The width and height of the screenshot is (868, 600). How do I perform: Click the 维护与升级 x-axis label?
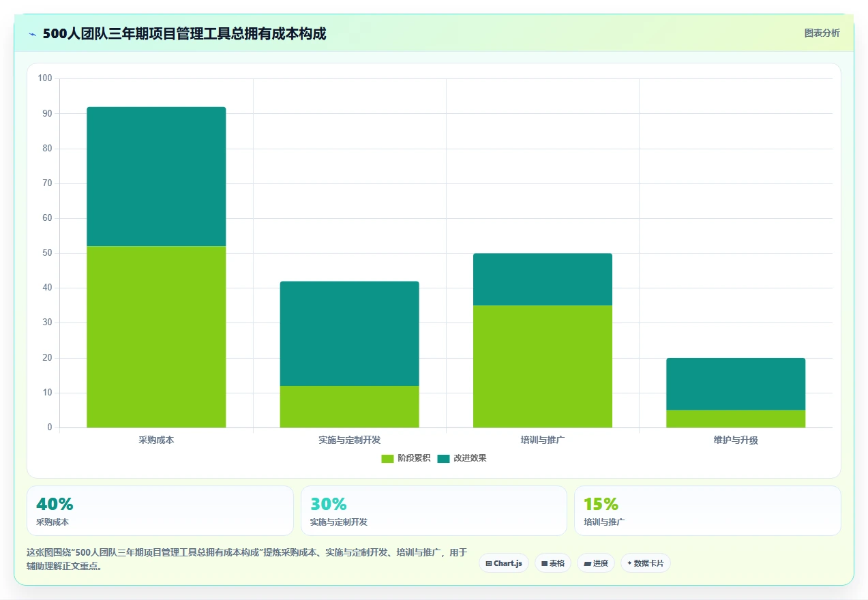(x=736, y=440)
